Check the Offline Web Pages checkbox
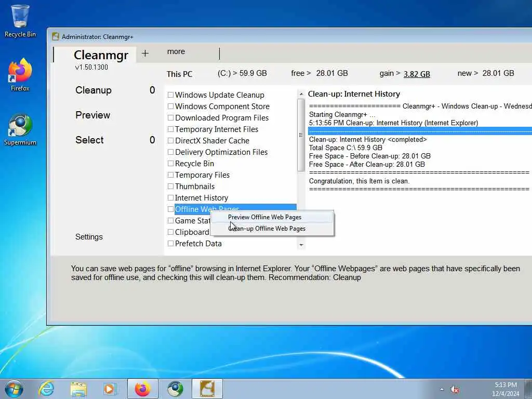Viewport: 532px width, 399px height. click(x=170, y=209)
